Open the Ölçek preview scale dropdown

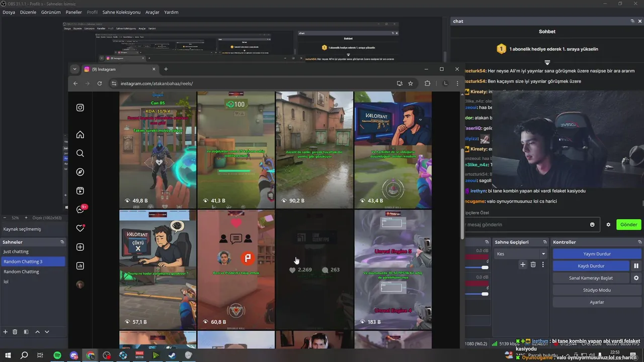tap(47, 218)
